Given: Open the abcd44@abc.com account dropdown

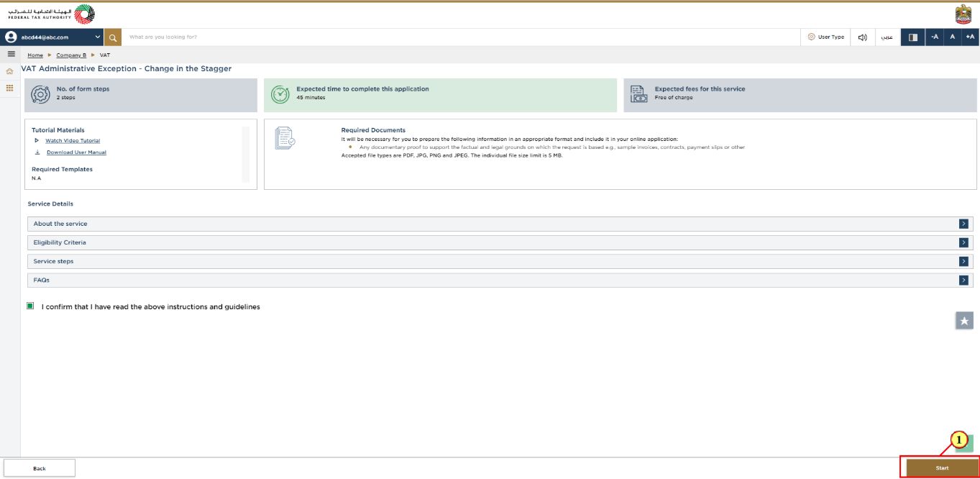Looking at the screenshot, I should coord(52,37).
